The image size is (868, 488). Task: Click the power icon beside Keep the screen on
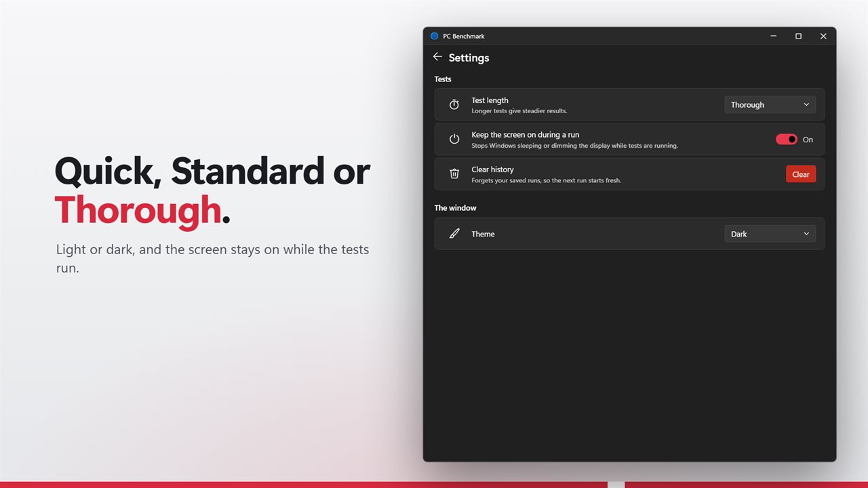454,139
